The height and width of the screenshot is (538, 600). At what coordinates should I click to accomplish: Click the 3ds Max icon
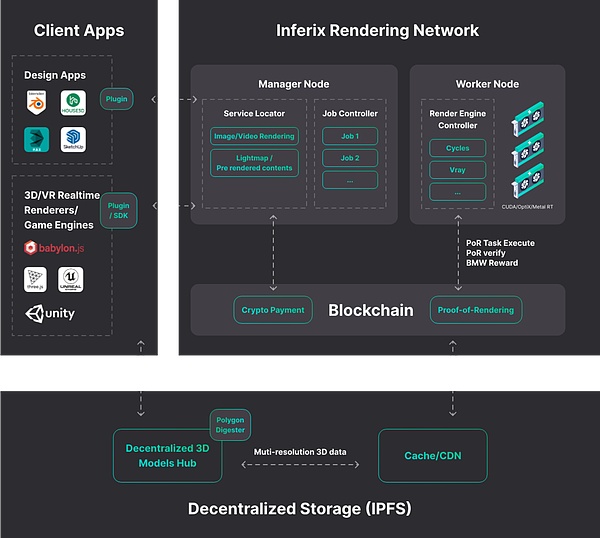(37, 140)
